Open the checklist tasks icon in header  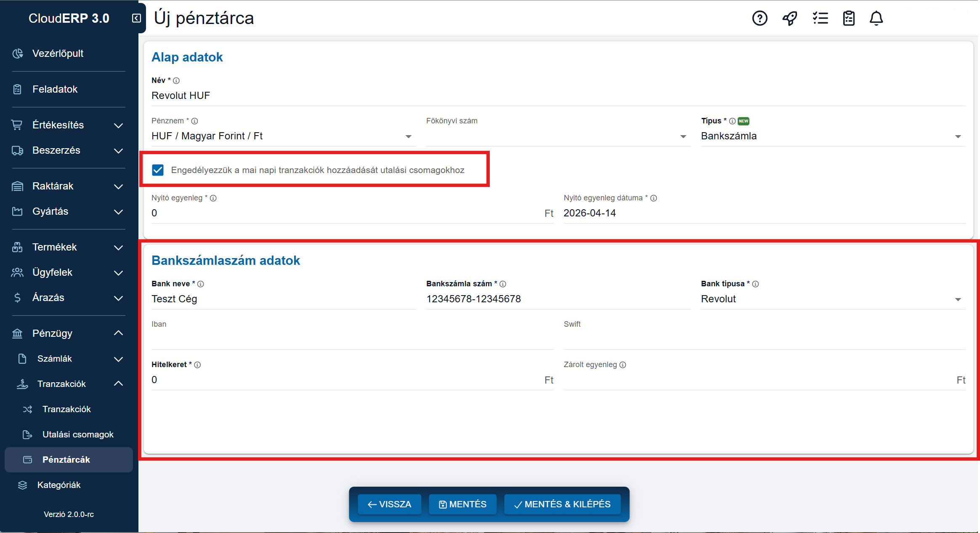tap(820, 18)
